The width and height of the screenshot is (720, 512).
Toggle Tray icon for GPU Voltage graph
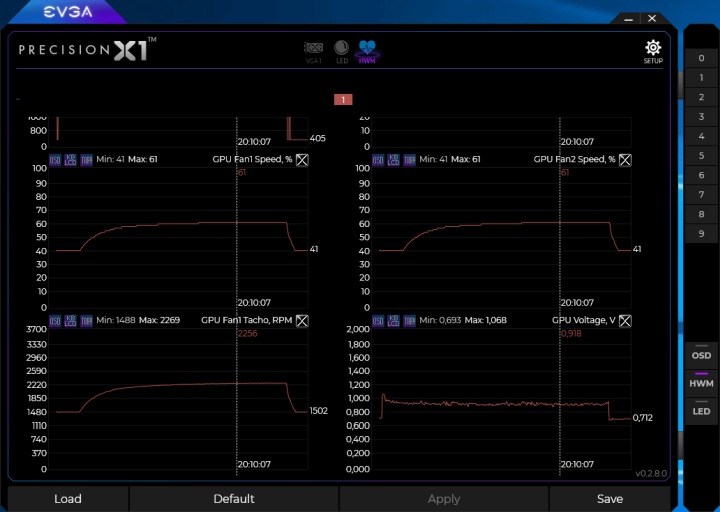coord(409,321)
